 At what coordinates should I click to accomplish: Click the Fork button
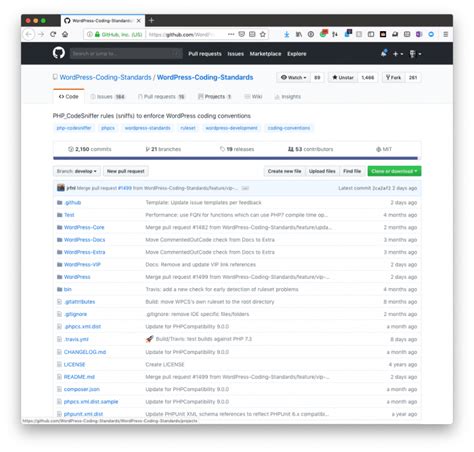(393, 77)
